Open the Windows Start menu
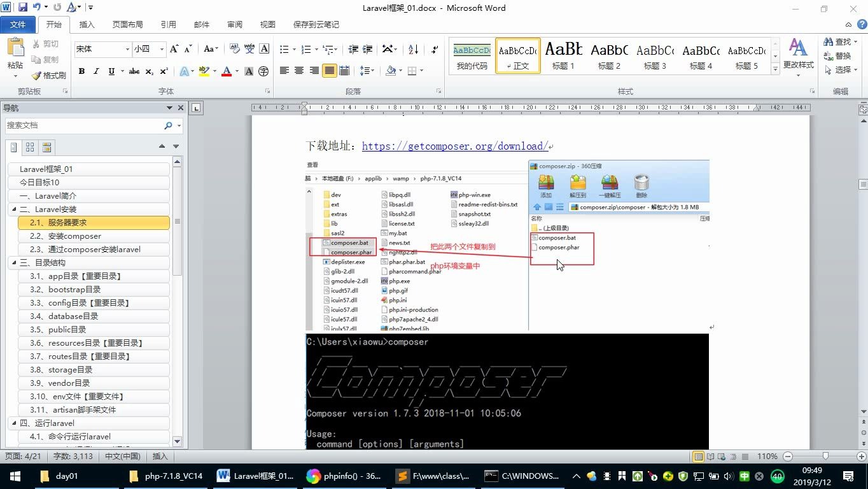Viewport: 868px width, 489px height. tap(15, 476)
